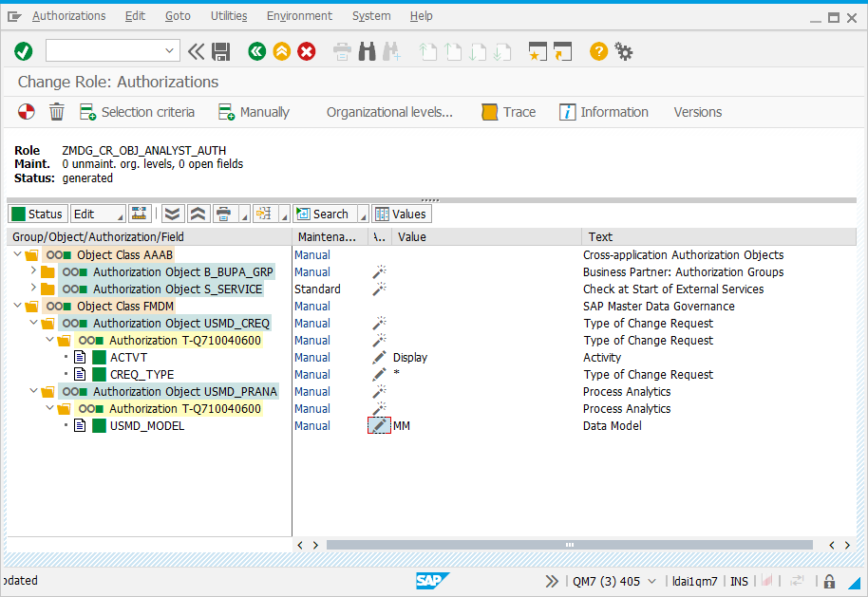This screenshot has width=868, height=597.
Task: Click the tree toolbar print icon
Action: 223,214
